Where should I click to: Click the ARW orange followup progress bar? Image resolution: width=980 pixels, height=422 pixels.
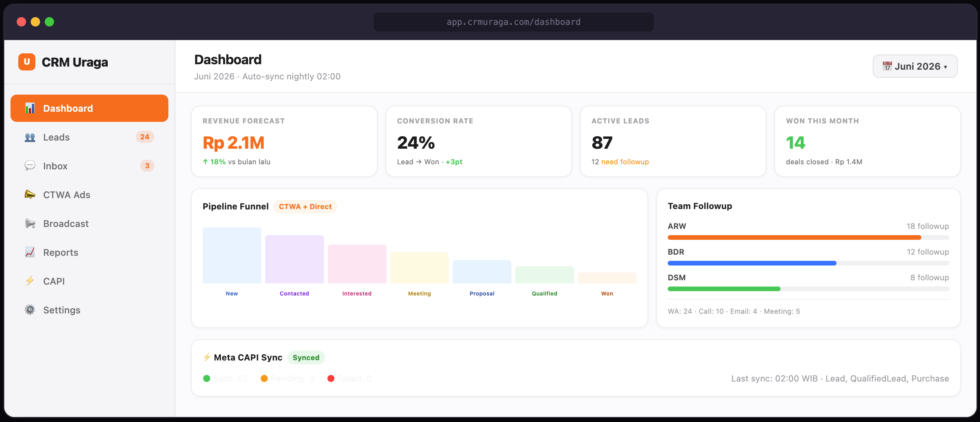(x=794, y=237)
